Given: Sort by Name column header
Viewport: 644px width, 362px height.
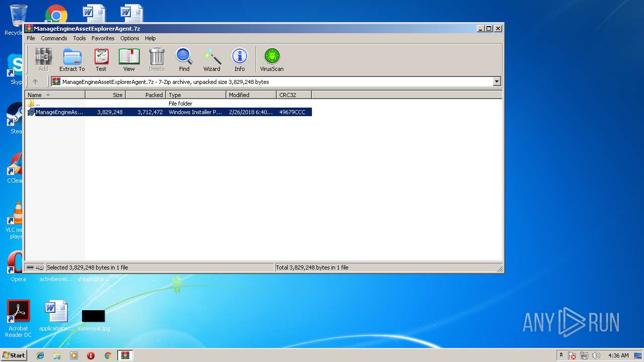Looking at the screenshot, I should (x=55, y=95).
